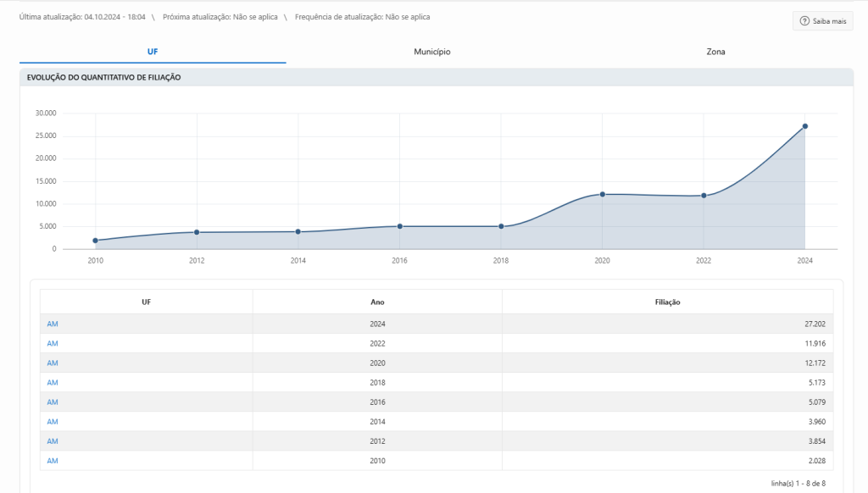
Task: Click the question mark icon in Saiba mais
Action: click(x=804, y=21)
